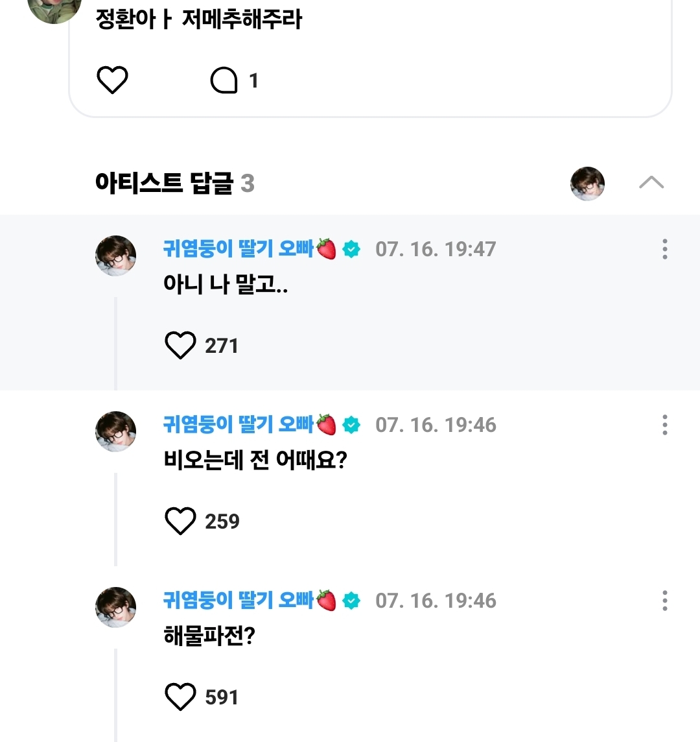Screen dimensions: 700x742
Task: Open artist name link on "비오는데 전 어때요?" reply
Action: click(239, 425)
